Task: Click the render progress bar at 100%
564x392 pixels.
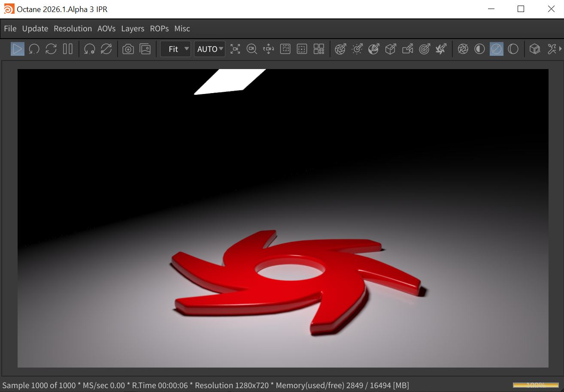Action: click(x=535, y=385)
